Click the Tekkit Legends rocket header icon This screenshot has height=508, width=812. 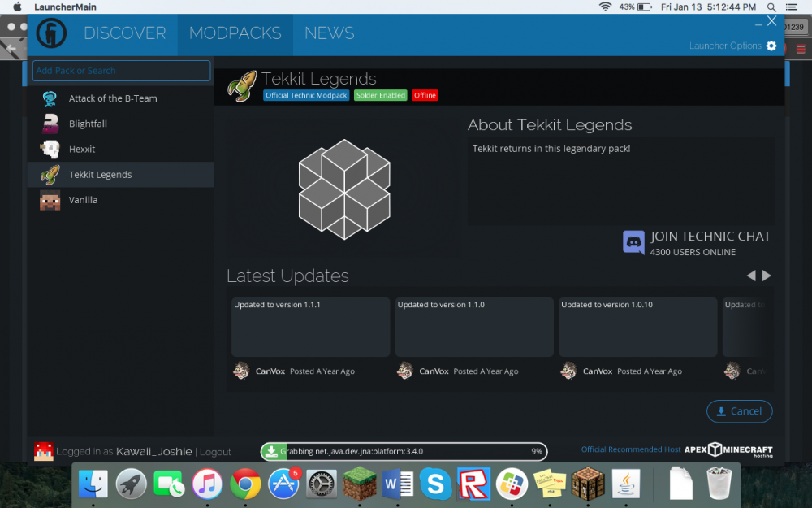242,85
